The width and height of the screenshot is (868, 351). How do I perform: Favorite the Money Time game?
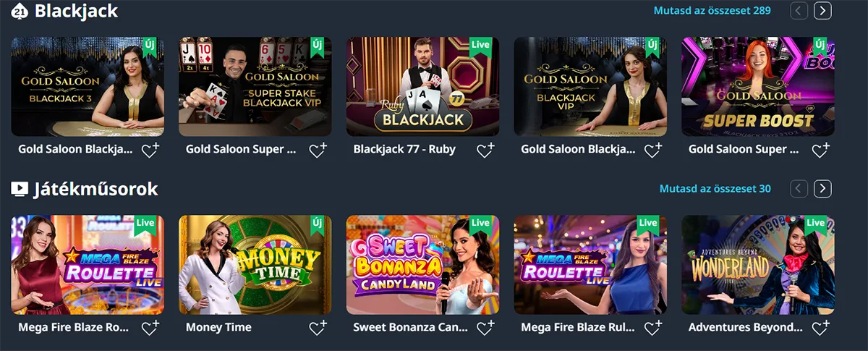point(317,328)
